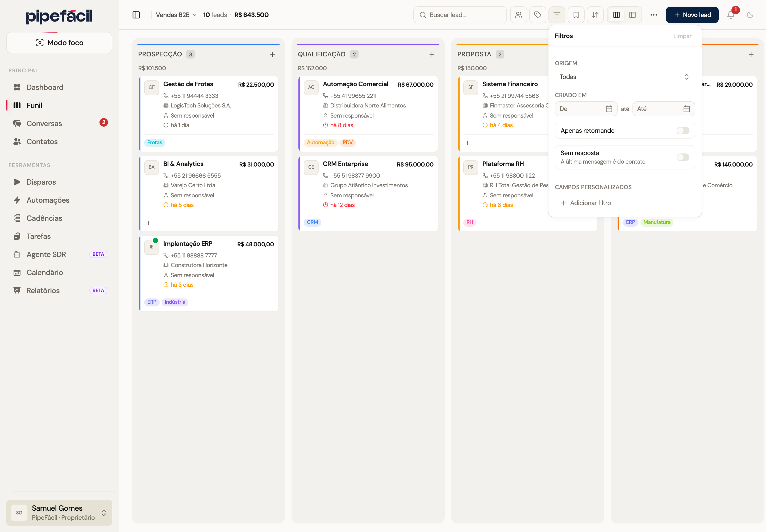This screenshot has width=766, height=532.
Task: Open Cadências tool
Action: pyautogui.click(x=59, y=218)
